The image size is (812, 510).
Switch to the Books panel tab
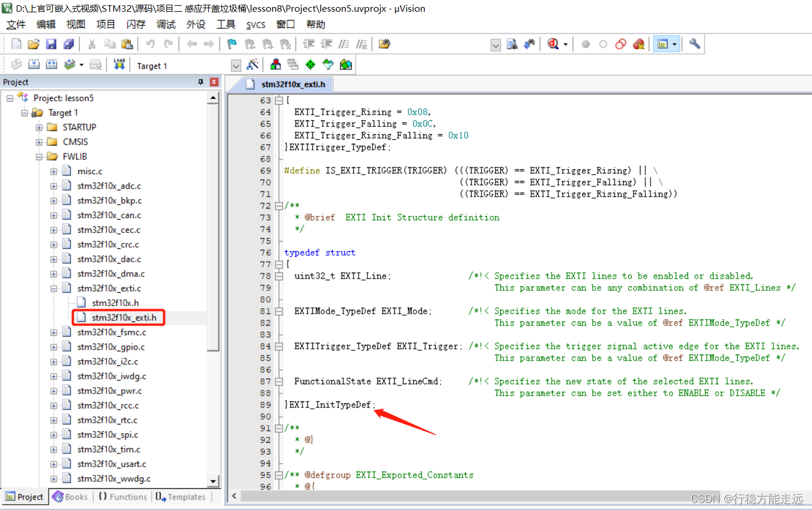click(x=70, y=497)
